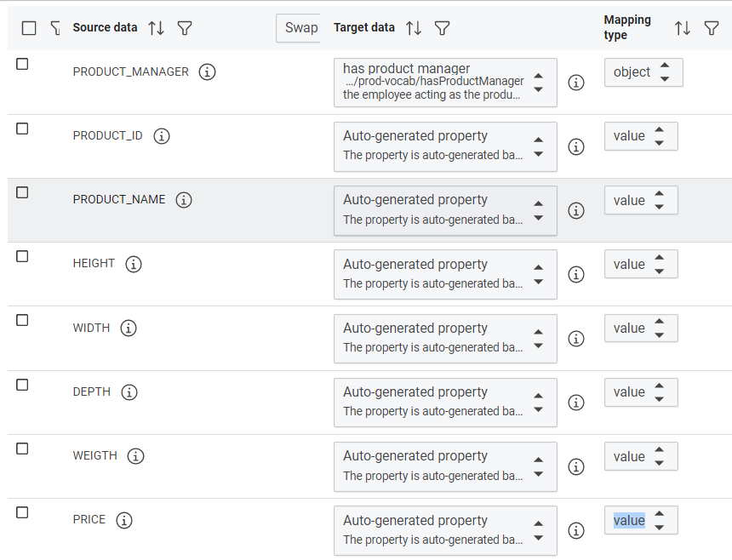Screen dimensions: 732x560
Task: Click the info icon next to PRODUCT_MANAGER
Action: [207, 72]
